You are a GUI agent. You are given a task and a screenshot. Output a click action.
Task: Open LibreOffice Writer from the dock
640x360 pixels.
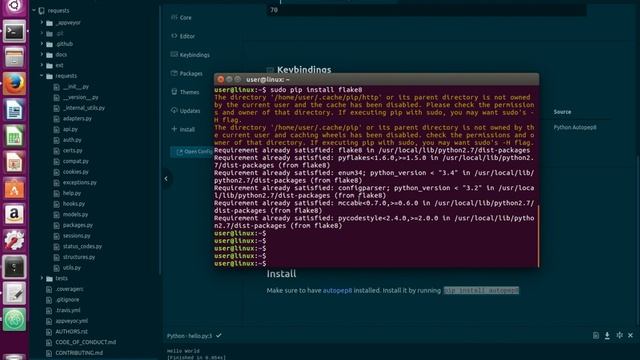point(14,110)
